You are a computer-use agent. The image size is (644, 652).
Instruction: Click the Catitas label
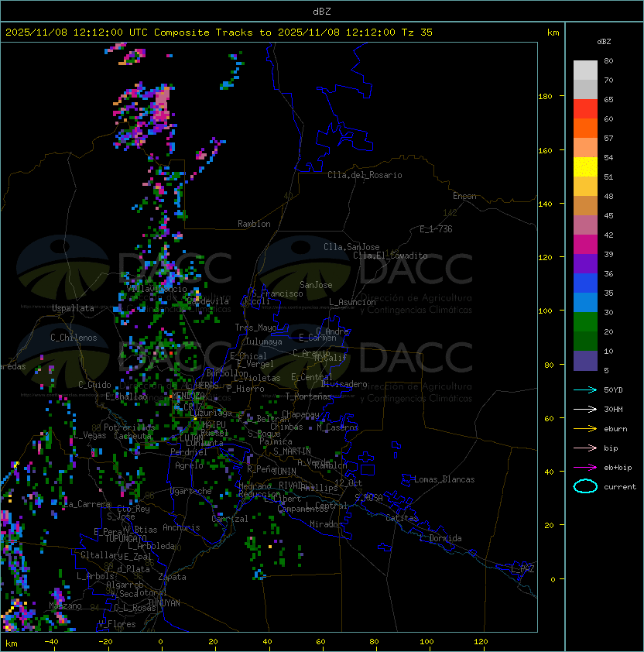[402, 518]
